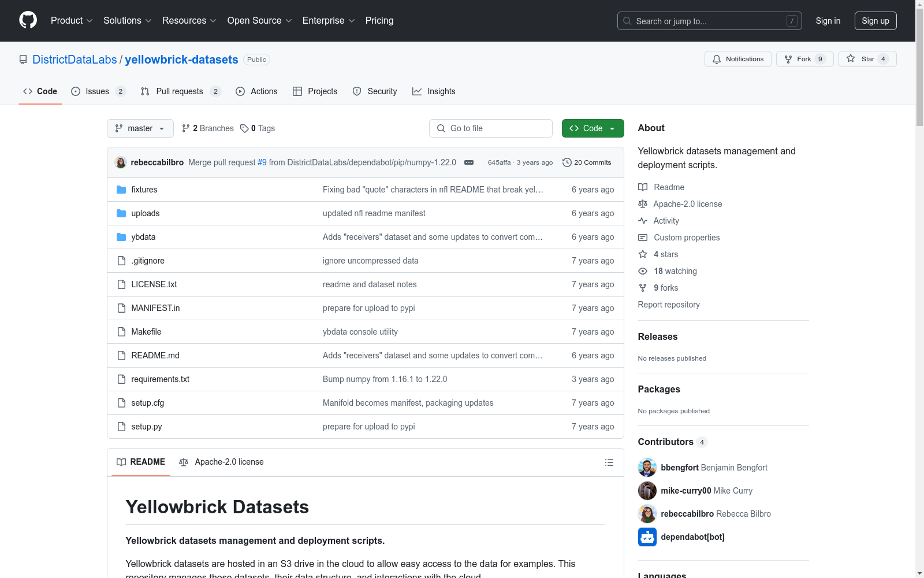Screen dimensions: 924x578
Task: Click rebeccabilbro's avatar in the commit bar
Action: click(121, 162)
